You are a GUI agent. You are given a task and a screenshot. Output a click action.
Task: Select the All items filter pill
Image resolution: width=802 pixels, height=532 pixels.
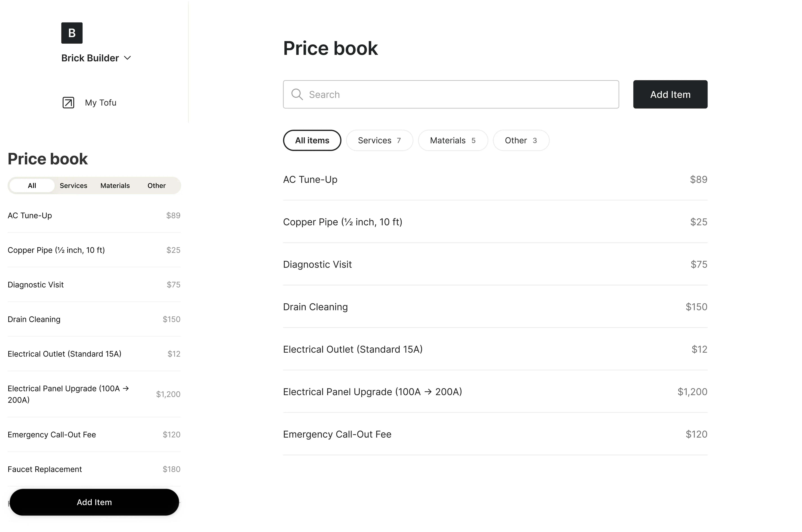coord(312,140)
